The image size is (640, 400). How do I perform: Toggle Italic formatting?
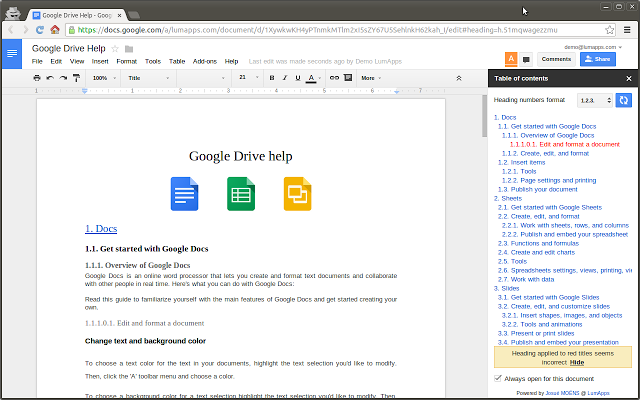click(x=284, y=78)
